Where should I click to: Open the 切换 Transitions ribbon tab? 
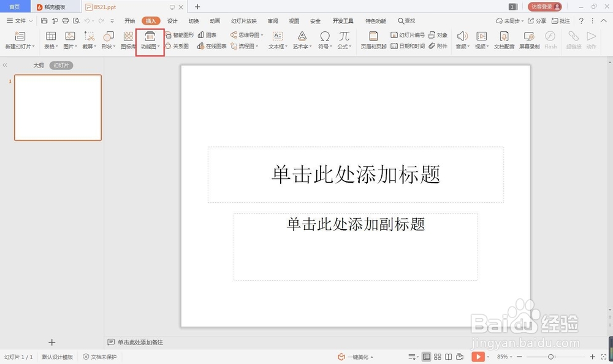coord(194,21)
